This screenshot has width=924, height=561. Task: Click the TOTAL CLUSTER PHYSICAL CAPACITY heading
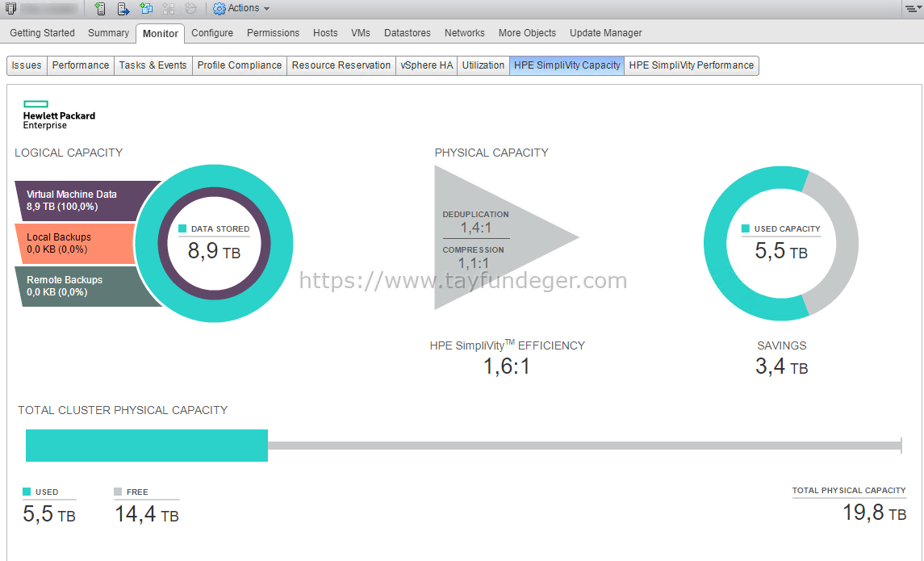point(123,410)
